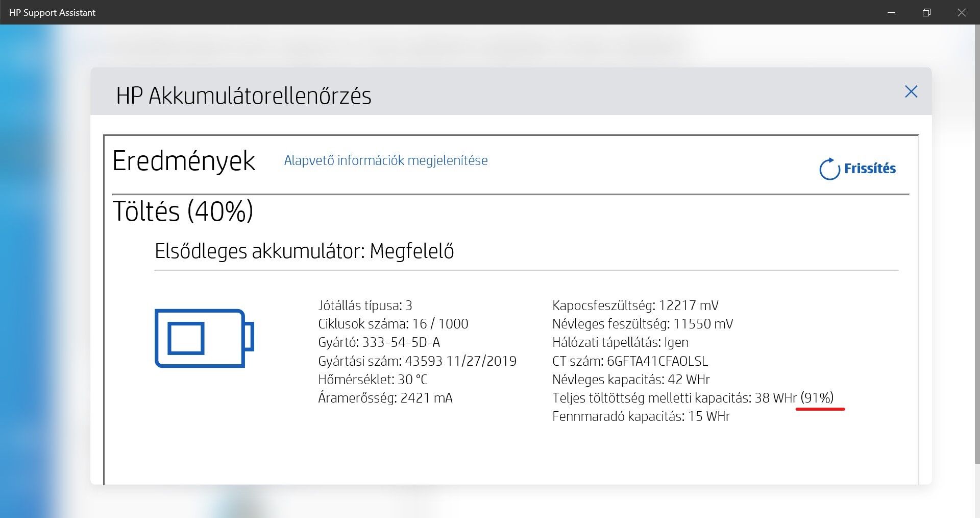Click Hőmérséklet: 30 °C line
The width and height of the screenshot is (980, 518).
[x=373, y=380]
